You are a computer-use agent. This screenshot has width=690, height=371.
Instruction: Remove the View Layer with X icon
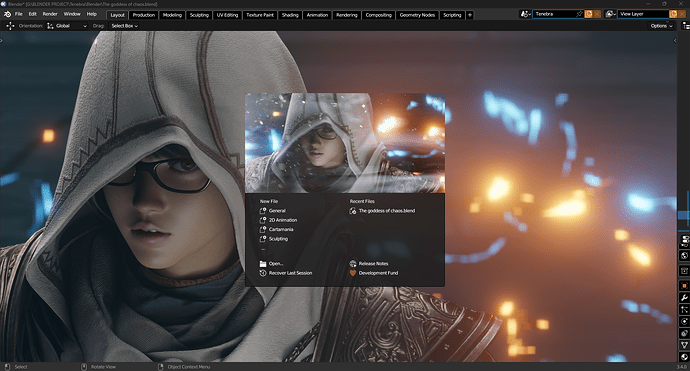pos(682,14)
